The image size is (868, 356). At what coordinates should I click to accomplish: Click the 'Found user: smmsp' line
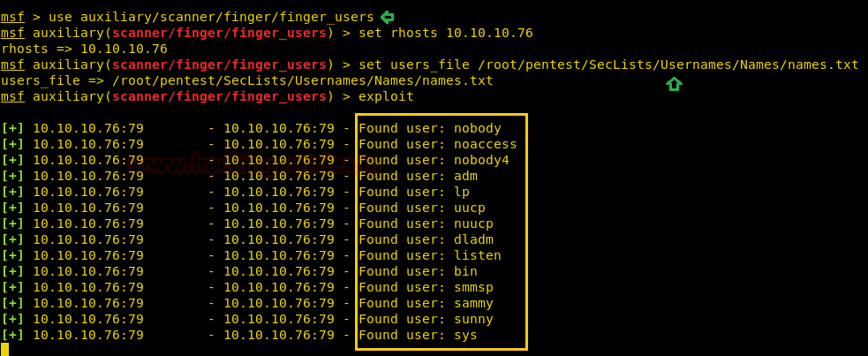tap(426, 287)
